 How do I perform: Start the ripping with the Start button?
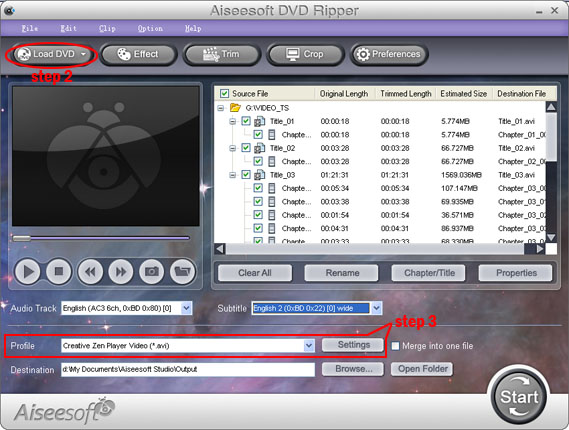point(519,396)
